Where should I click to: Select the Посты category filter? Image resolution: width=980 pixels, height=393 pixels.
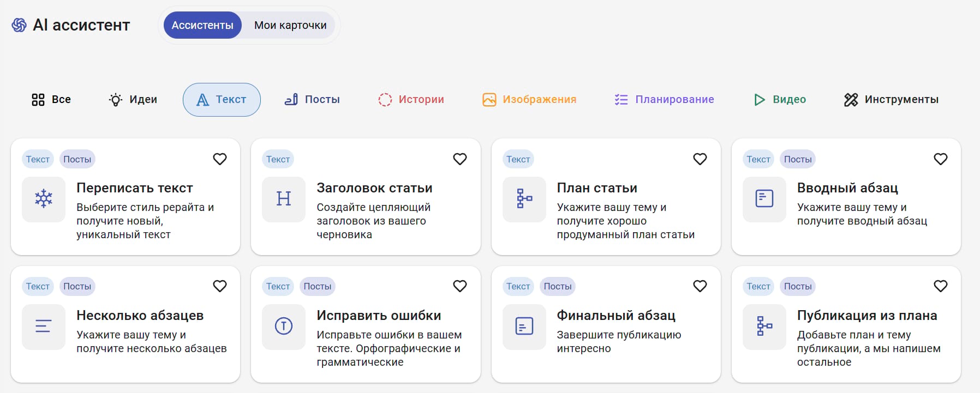pos(312,100)
